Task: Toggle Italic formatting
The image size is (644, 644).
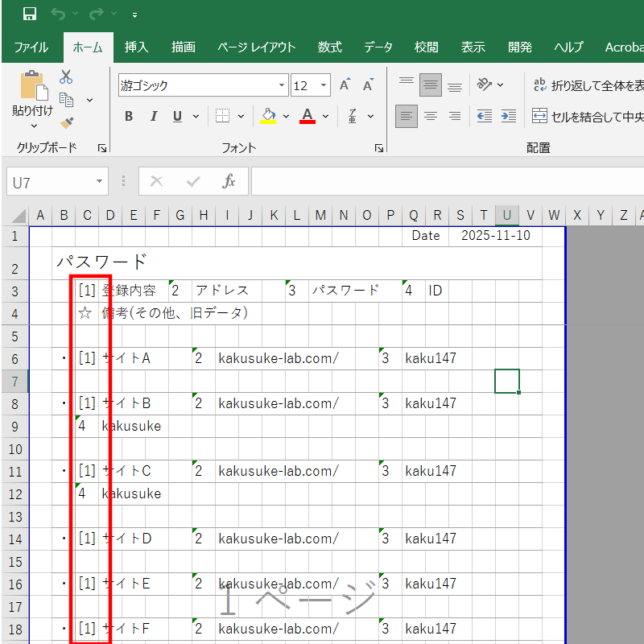Action: (153, 116)
